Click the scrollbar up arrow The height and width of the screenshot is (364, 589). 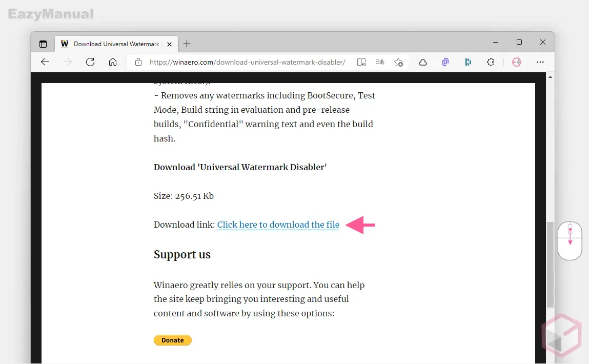pyautogui.click(x=550, y=77)
